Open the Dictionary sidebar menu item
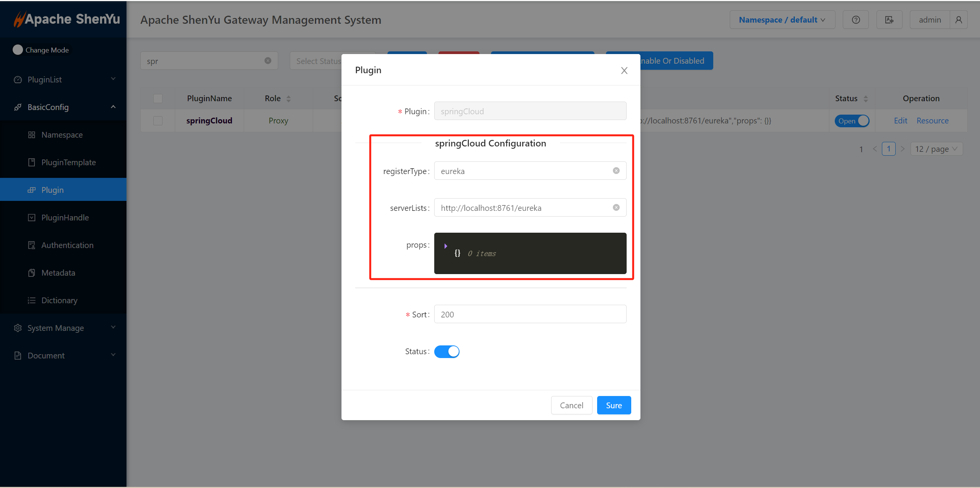The image size is (980, 488). click(59, 301)
